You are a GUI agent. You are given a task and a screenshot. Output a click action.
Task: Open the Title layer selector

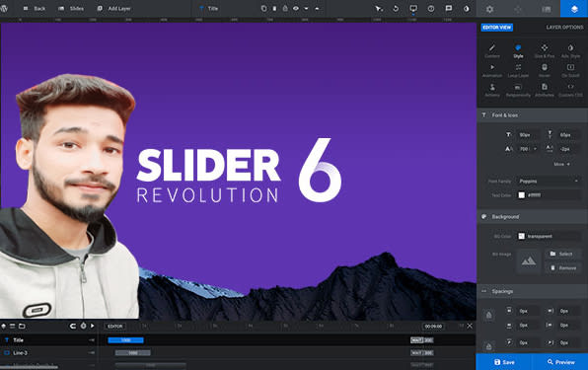pyautogui.click(x=209, y=8)
